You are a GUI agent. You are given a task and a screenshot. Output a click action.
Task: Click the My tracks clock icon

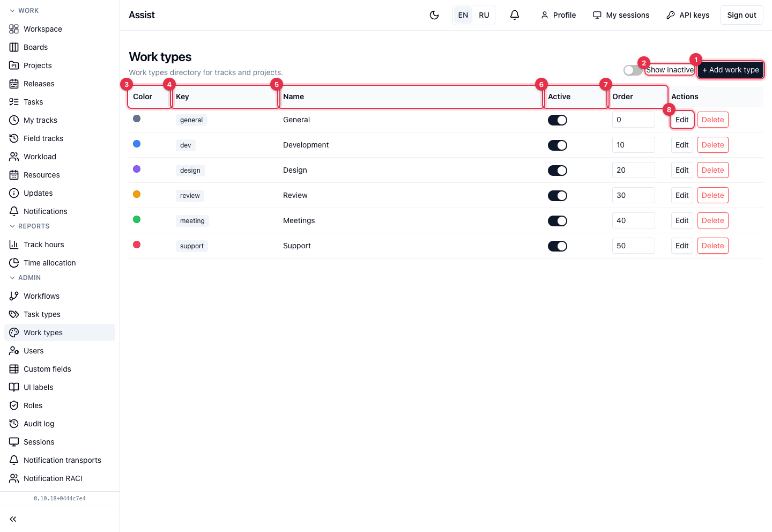(x=14, y=120)
